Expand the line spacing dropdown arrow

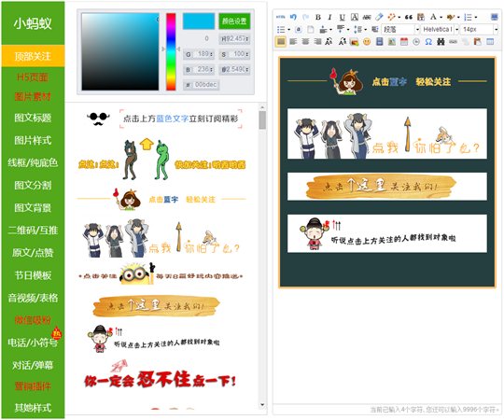[x=366, y=30]
